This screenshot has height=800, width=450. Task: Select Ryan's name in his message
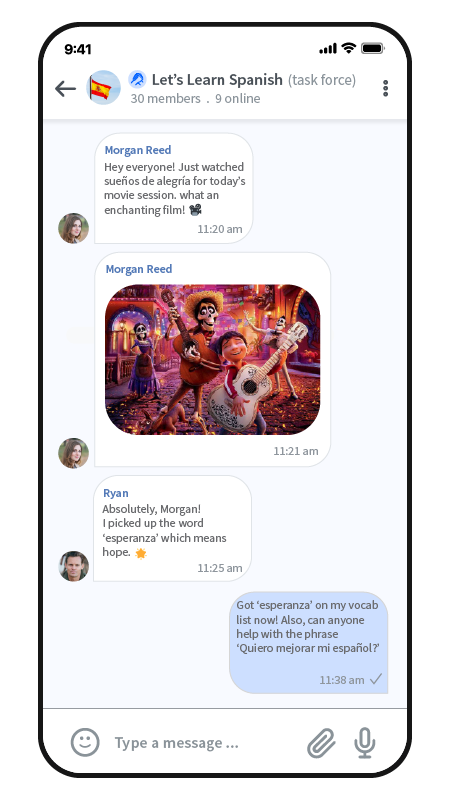tap(116, 493)
